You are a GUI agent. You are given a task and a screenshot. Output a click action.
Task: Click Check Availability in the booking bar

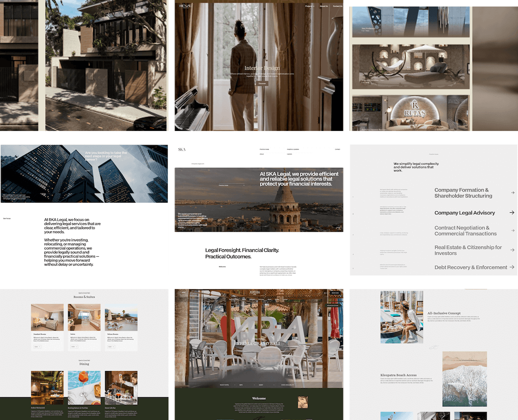(288, 385)
